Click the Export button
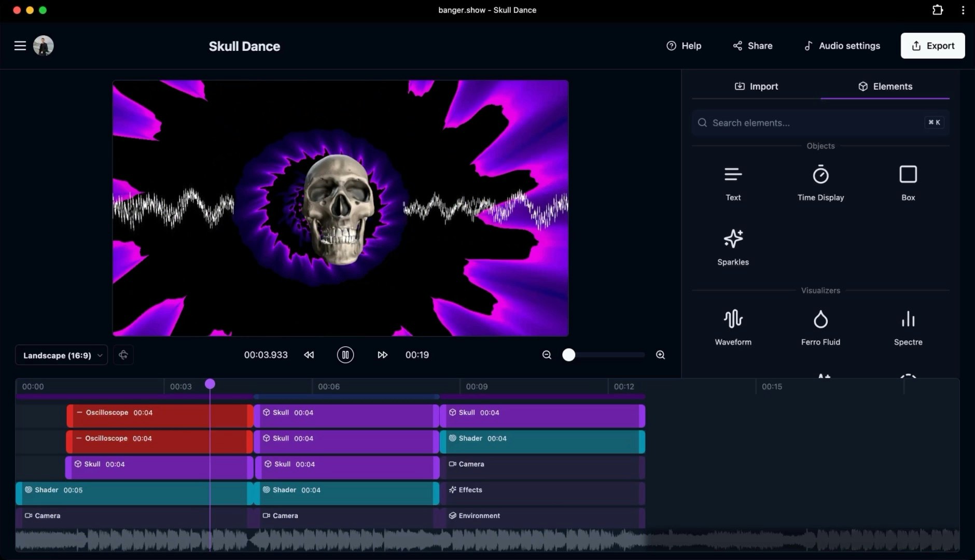 click(x=932, y=46)
